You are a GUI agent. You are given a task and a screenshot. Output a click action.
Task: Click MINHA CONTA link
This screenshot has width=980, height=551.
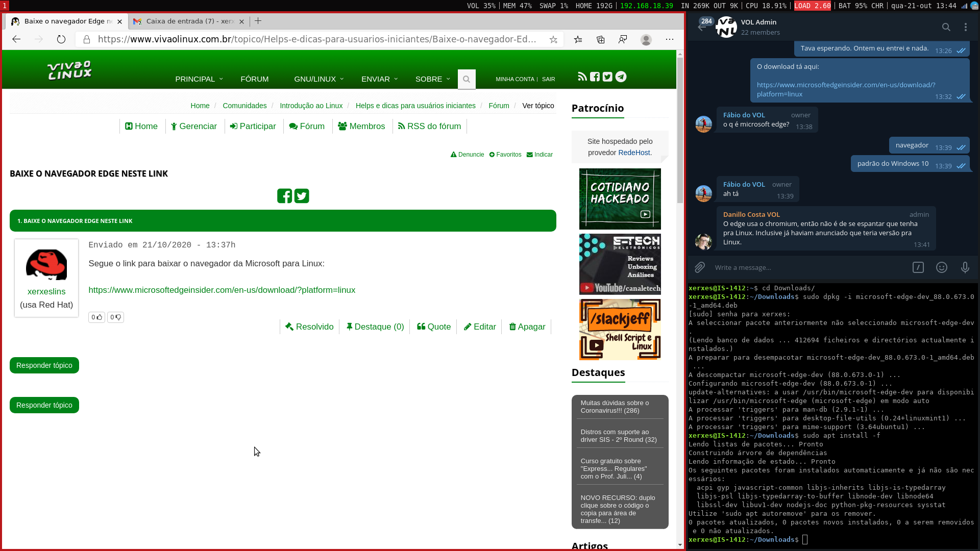[x=515, y=79]
